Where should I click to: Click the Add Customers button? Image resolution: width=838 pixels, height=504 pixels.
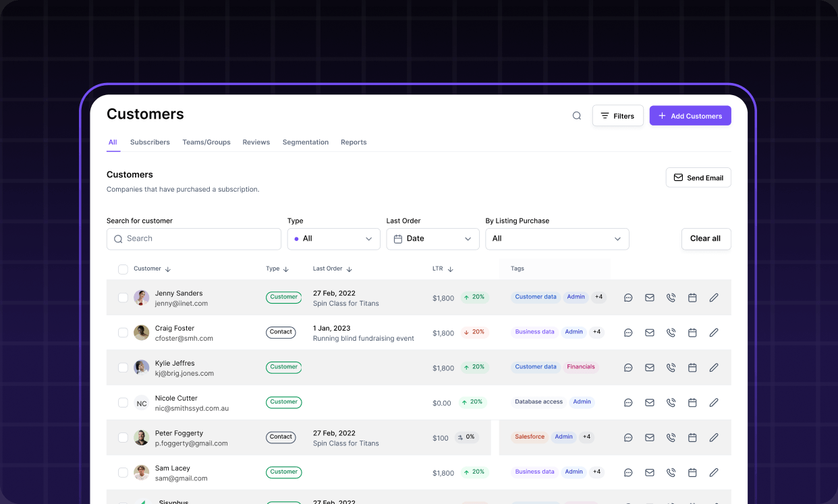(x=690, y=116)
